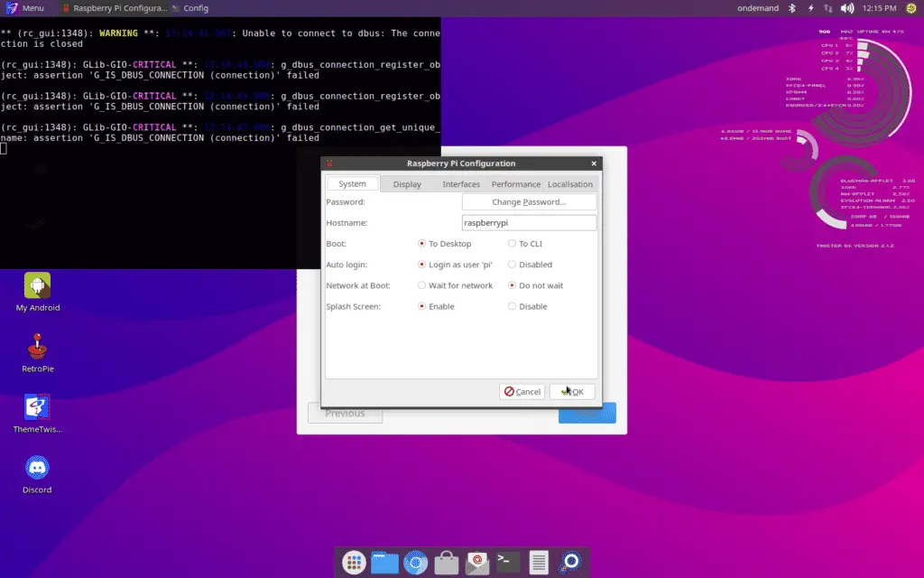The width and height of the screenshot is (924, 578).
Task: Select Boot To Desktop radio option
Action: tap(444, 244)
